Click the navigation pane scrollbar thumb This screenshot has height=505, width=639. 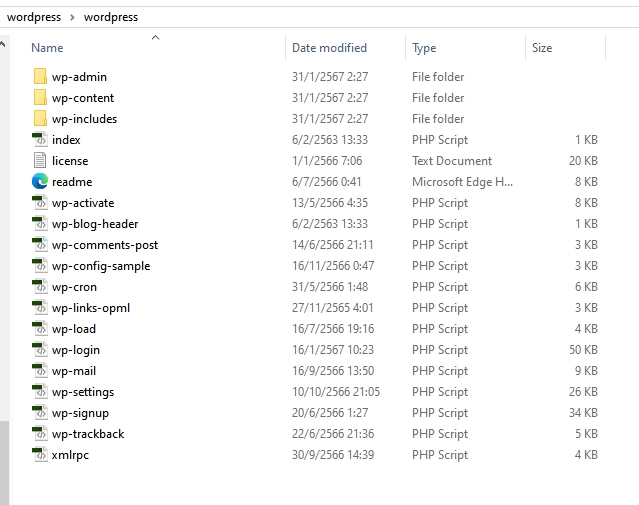point(4,463)
